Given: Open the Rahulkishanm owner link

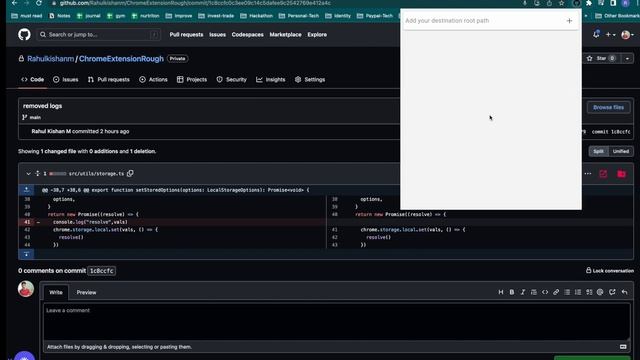Looking at the screenshot, I should click(51, 59).
